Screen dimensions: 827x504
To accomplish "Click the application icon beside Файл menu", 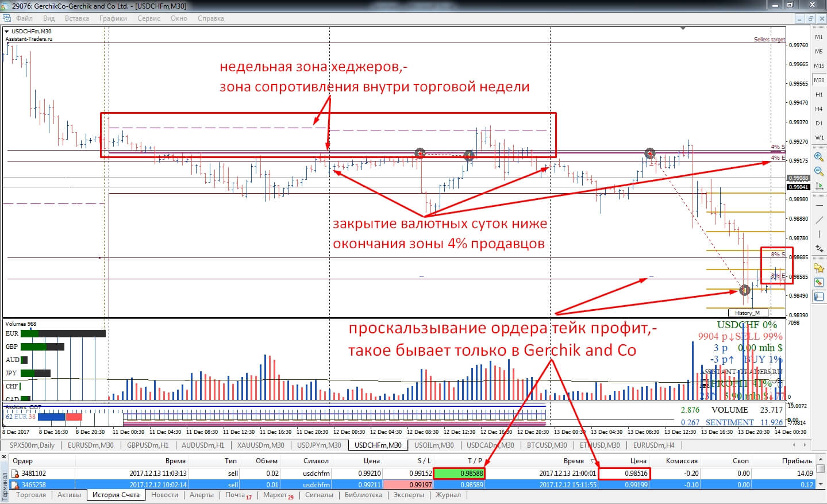I will [7, 18].
